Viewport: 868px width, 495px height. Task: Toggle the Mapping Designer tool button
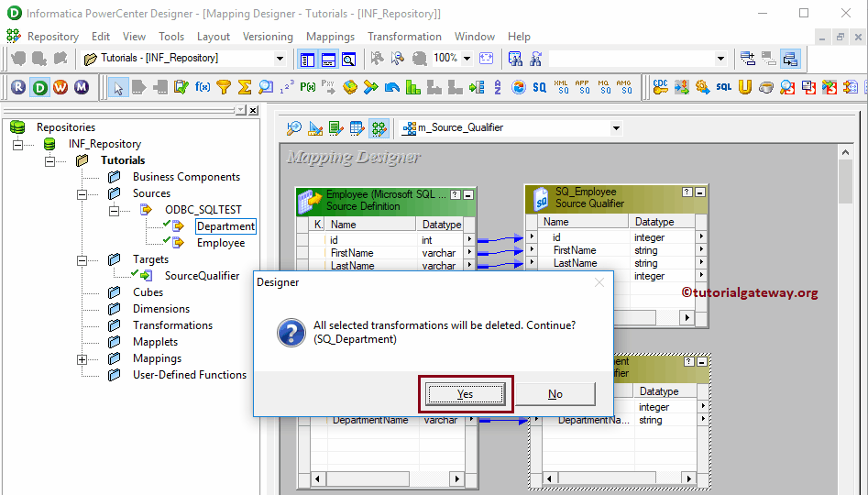[x=378, y=128]
